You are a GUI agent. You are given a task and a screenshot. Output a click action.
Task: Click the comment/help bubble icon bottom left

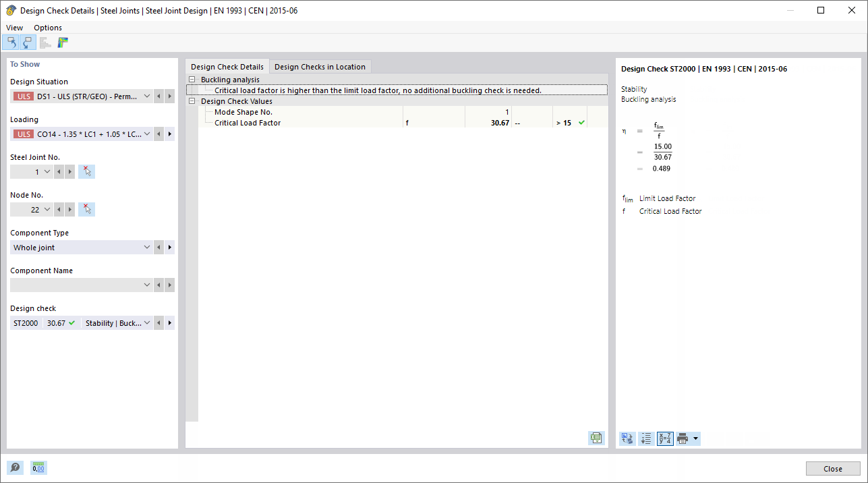[15, 467]
